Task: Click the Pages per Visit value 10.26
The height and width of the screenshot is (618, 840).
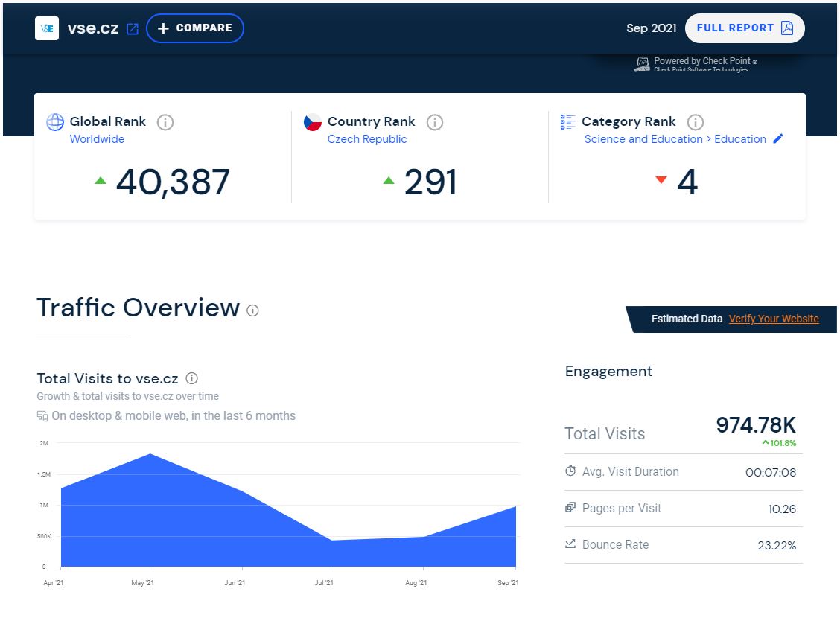Action: (782, 509)
